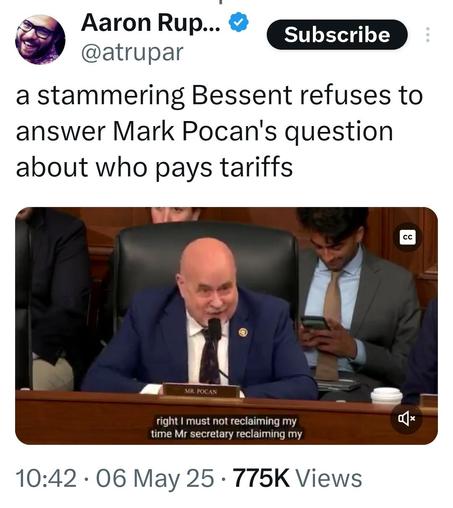
Task: Click the tweet text about Bessent
Action: tap(219, 131)
